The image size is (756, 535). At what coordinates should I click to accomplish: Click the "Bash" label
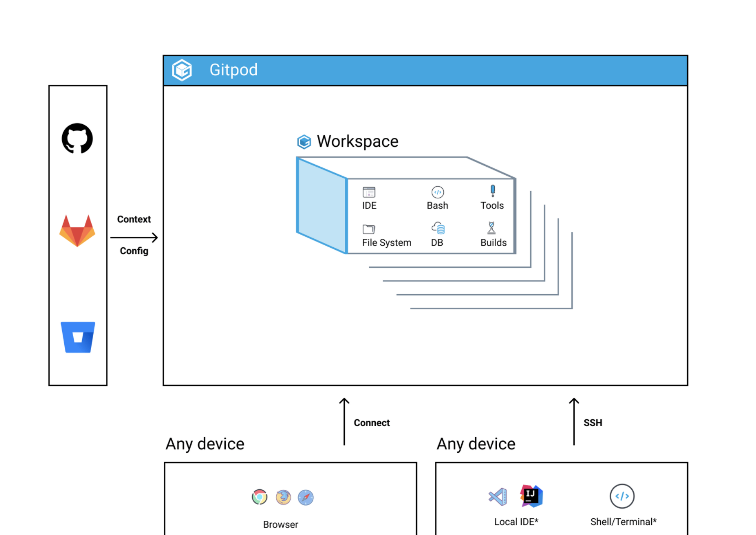(437, 206)
